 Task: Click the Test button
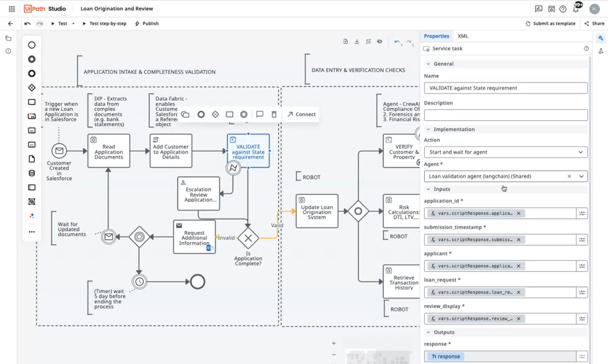click(59, 24)
